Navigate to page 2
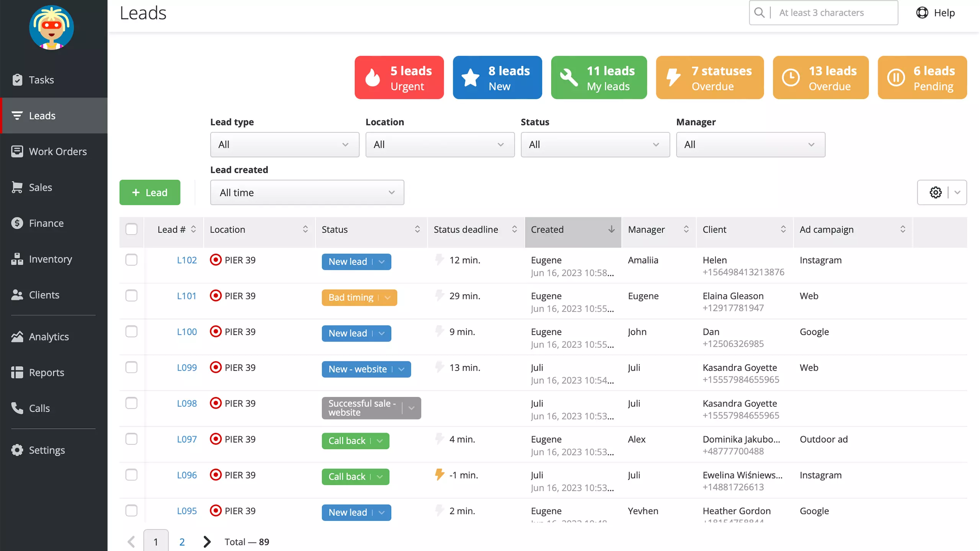980x551 pixels. (182, 541)
